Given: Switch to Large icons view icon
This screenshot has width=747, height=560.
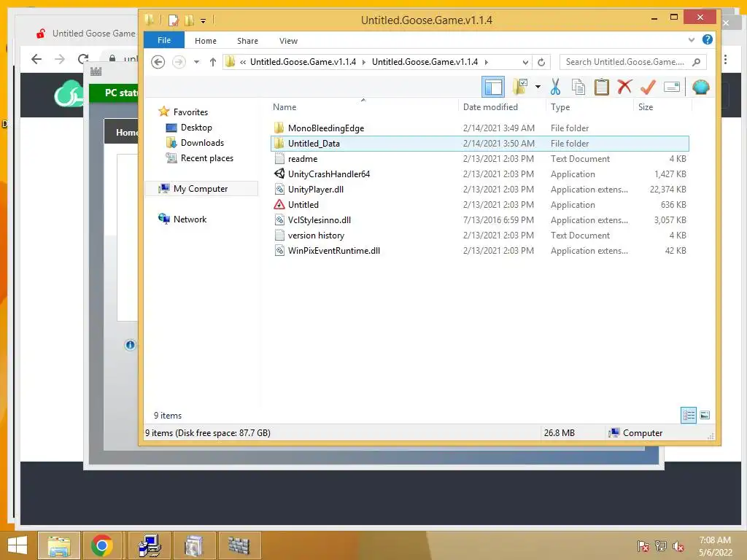Looking at the screenshot, I should (x=705, y=415).
